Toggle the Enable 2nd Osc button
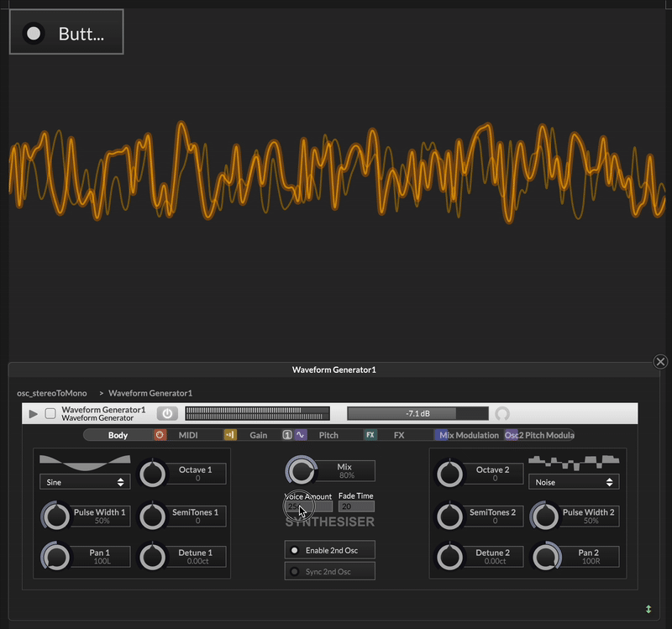This screenshot has height=629, width=672. (x=329, y=550)
